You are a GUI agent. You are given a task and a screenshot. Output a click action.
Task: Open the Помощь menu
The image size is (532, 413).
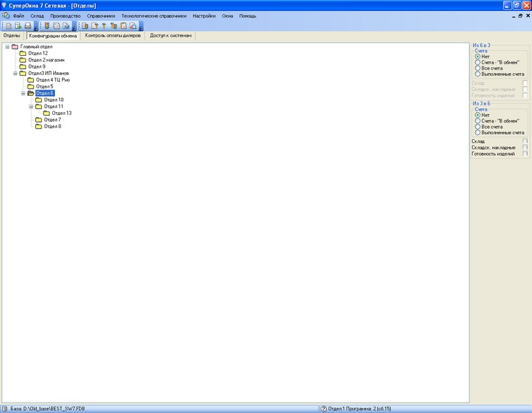point(248,16)
